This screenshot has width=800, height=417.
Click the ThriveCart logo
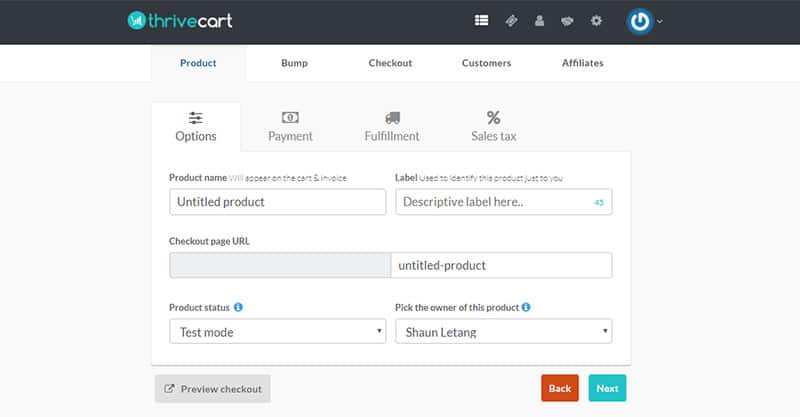point(180,20)
